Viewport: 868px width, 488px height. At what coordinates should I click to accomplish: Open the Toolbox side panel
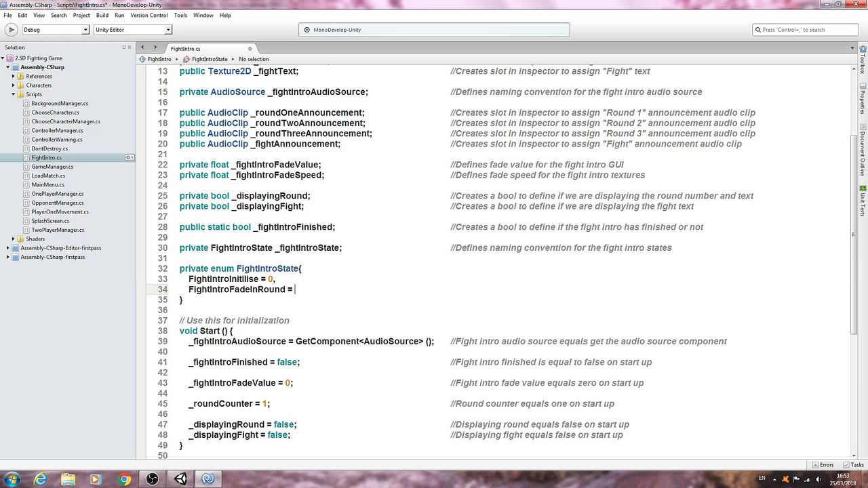863,60
